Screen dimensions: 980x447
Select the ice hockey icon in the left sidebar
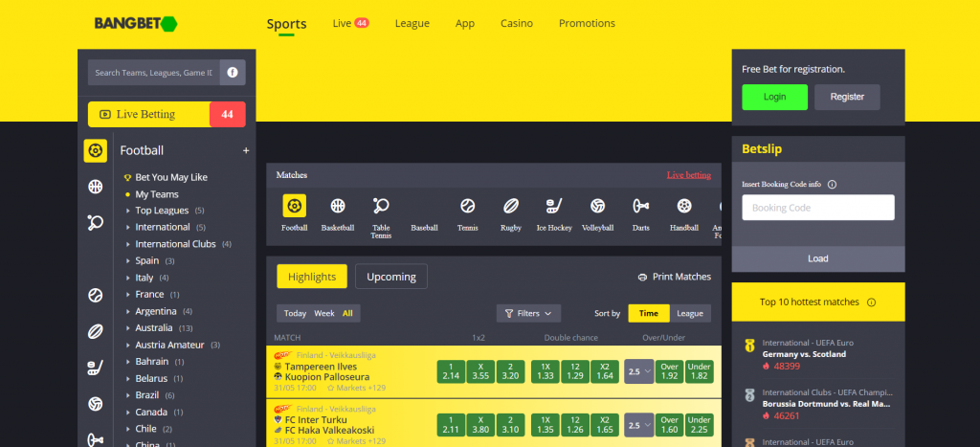point(95,368)
